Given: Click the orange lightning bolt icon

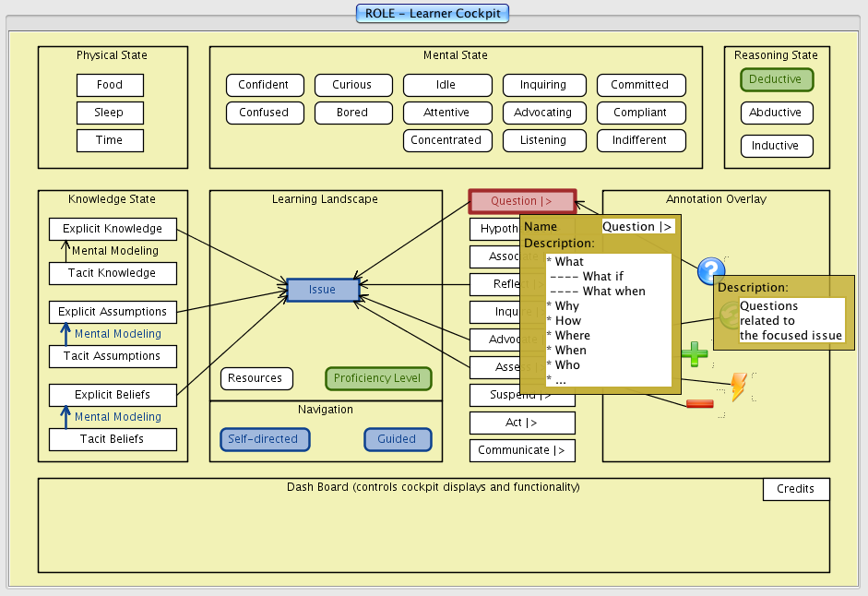Looking at the screenshot, I should pos(738,387).
